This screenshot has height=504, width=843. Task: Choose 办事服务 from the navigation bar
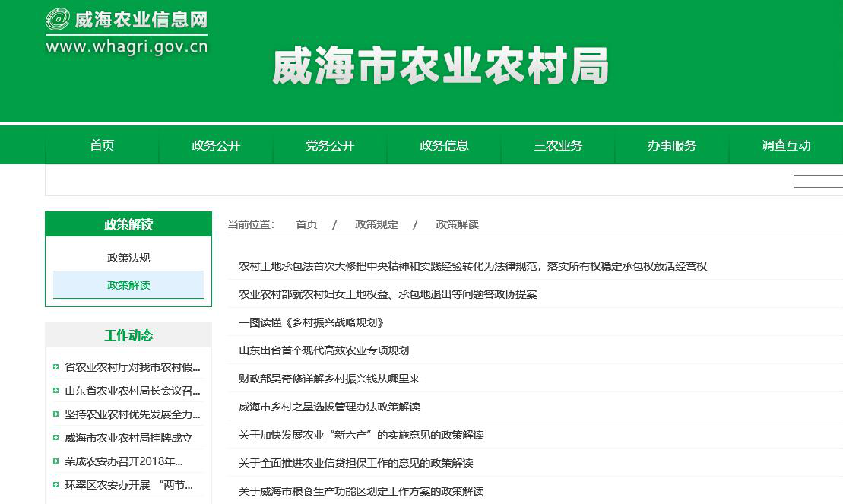[x=672, y=145]
